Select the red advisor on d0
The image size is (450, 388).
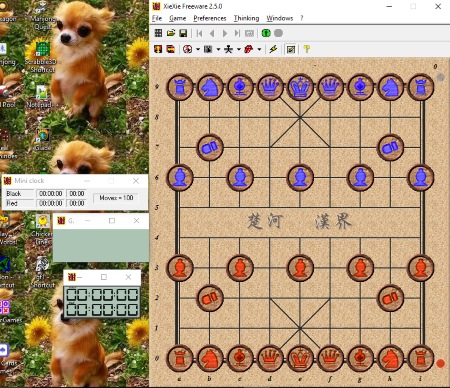pos(270,358)
